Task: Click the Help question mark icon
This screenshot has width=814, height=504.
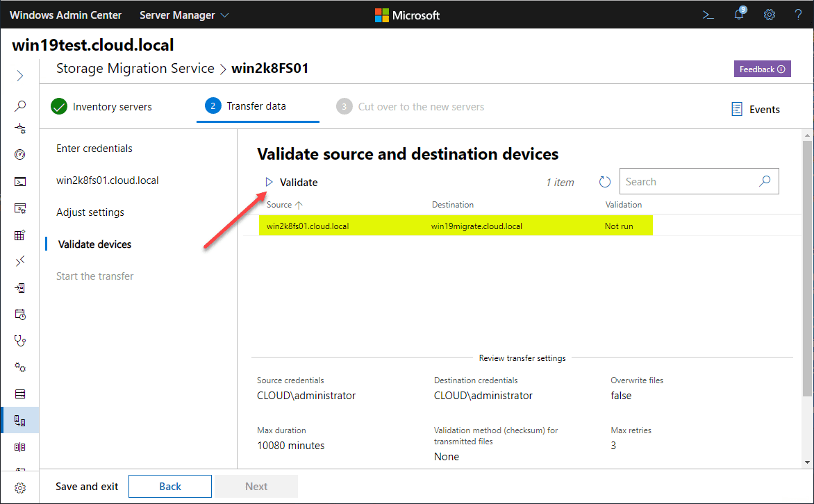Action: coord(797,15)
